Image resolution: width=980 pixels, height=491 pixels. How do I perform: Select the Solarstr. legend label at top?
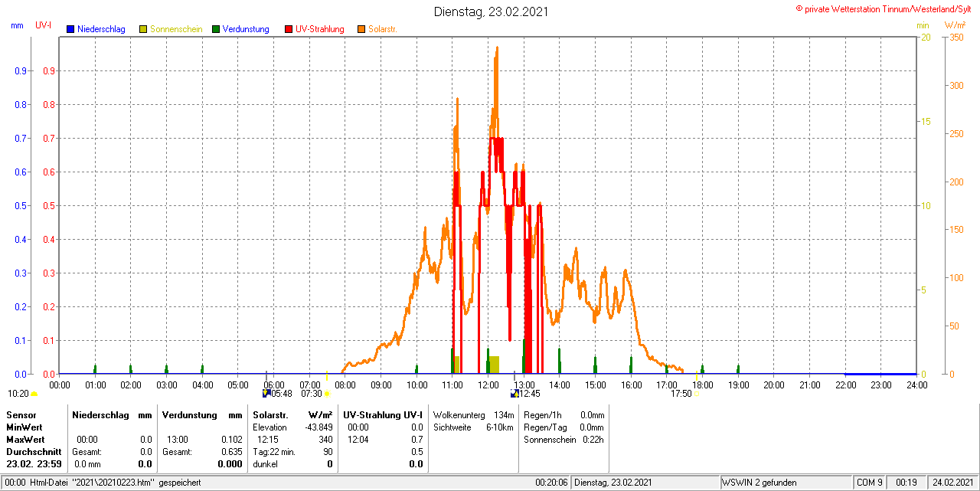(x=383, y=29)
